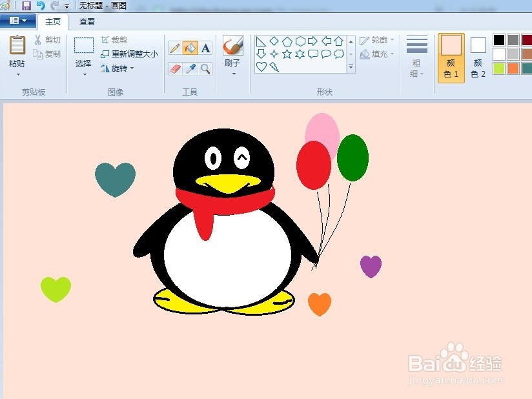
Task: Open the Brushes dropdown arrow
Action: coord(234,74)
